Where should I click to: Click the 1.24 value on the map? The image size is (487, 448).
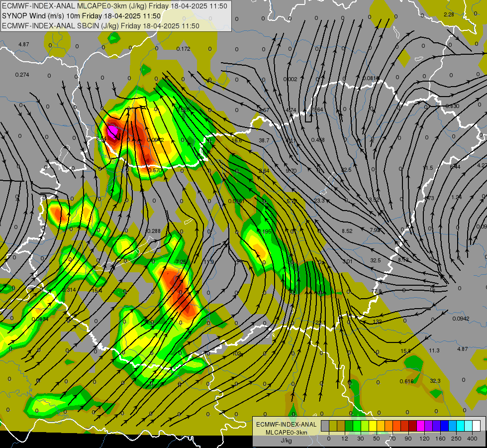coord(457,197)
